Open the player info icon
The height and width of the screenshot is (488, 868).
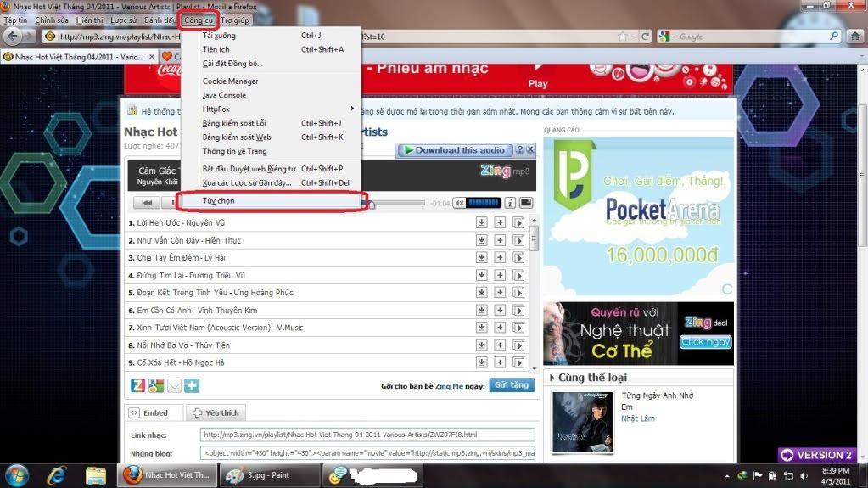tap(511, 203)
